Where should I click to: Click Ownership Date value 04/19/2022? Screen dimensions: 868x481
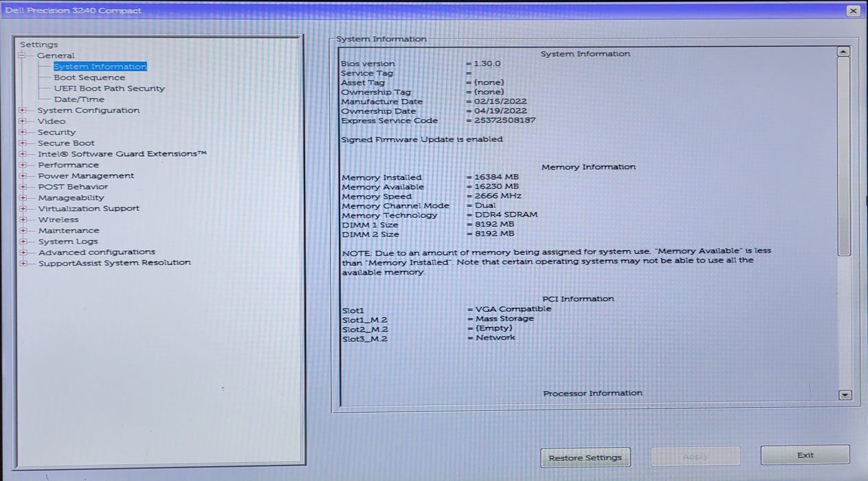tap(500, 111)
